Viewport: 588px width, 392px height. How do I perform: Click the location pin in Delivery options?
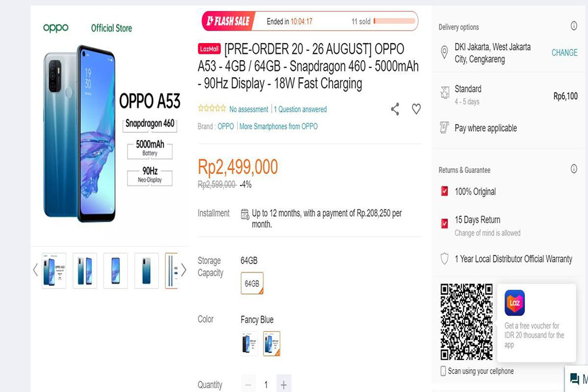(446, 53)
